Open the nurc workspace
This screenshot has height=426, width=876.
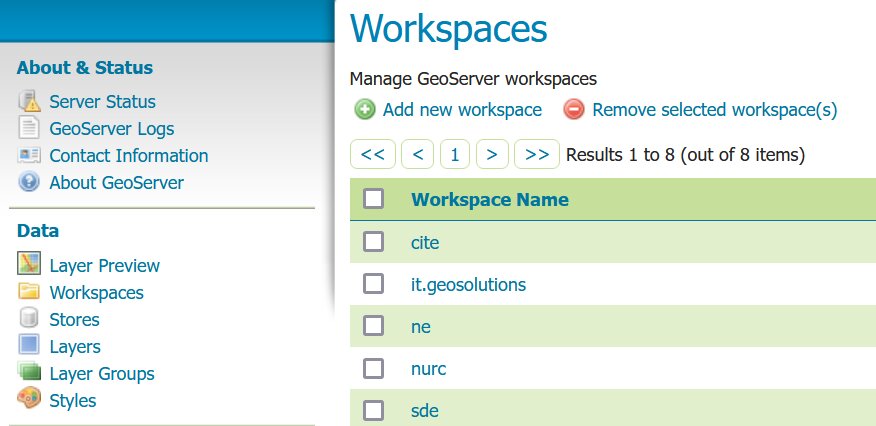coord(429,369)
